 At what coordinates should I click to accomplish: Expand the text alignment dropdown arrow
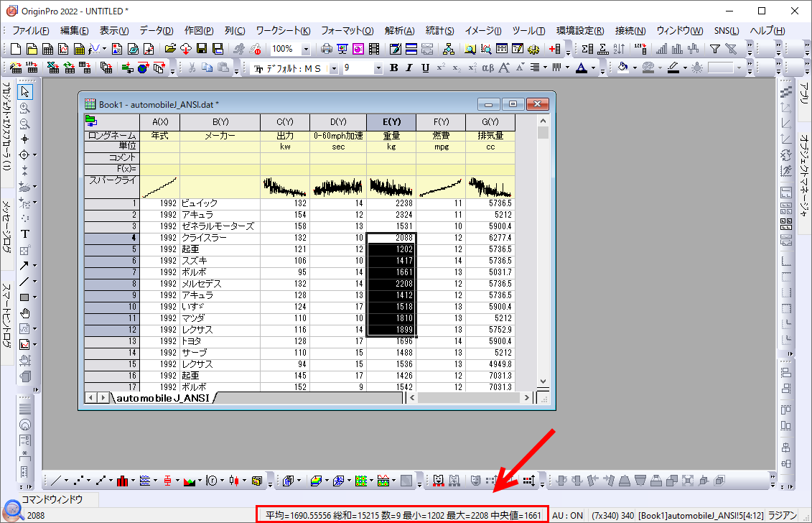point(546,68)
